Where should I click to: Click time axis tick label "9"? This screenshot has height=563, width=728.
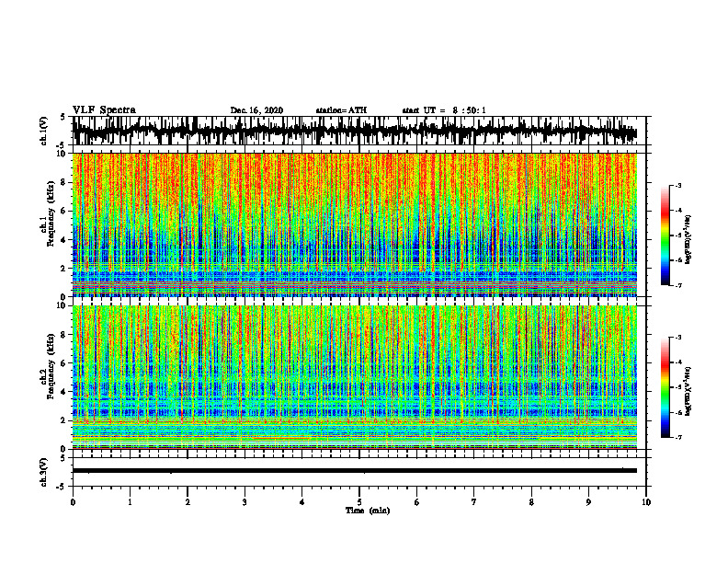pyautogui.click(x=588, y=502)
